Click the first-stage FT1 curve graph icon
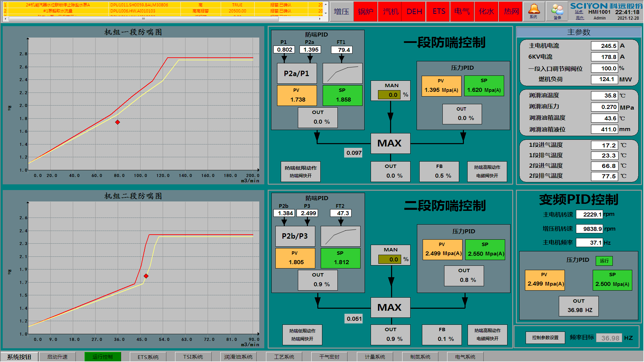The image size is (644, 362). [x=342, y=73]
